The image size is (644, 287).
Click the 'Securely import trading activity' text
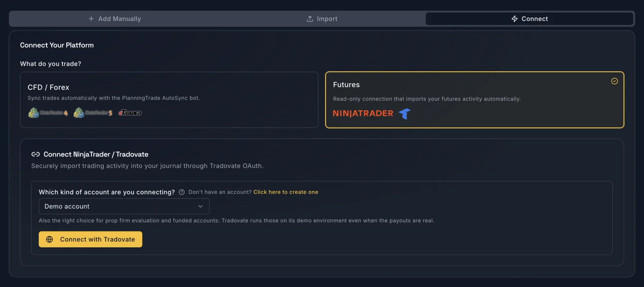[x=147, y=166]
